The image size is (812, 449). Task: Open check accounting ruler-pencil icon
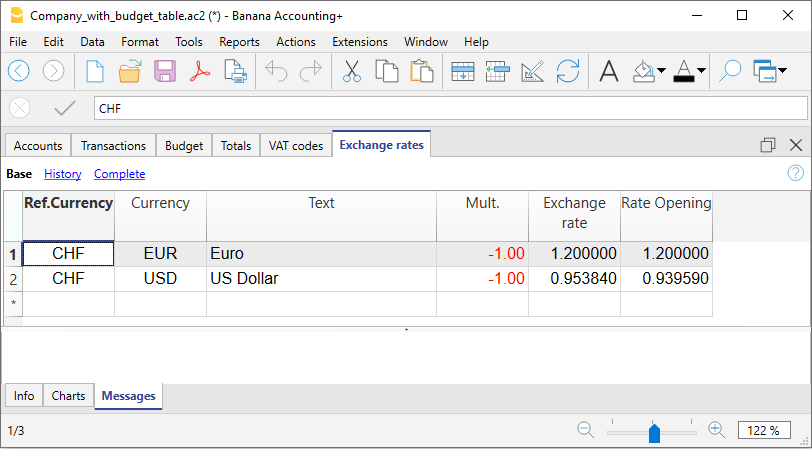532,71
